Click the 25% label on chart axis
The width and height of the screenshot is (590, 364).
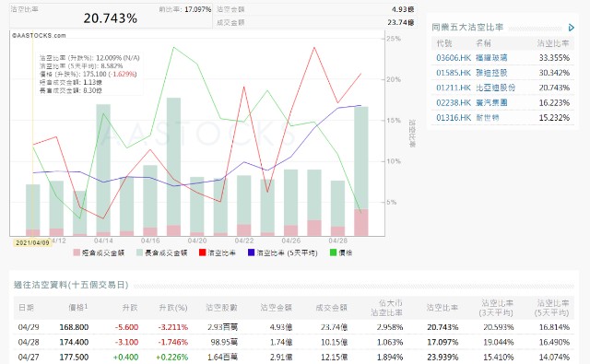coord(394,39)
